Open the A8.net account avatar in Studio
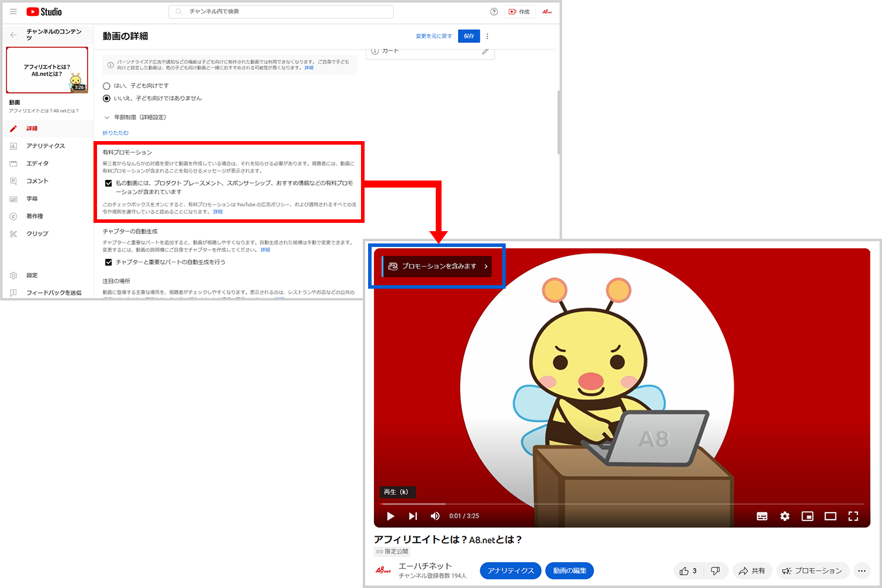Image resolution: width=882 pixels, height=588 pixels. coord(547,12)
